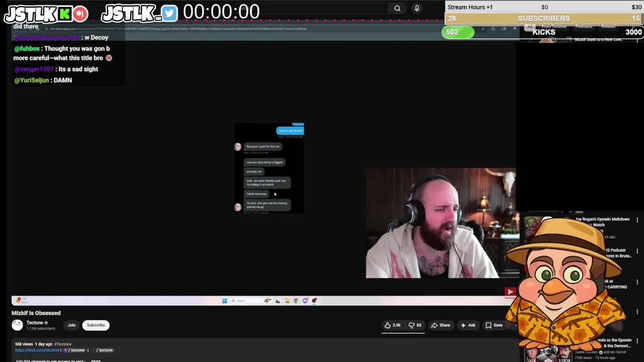Open the Tucker Carlson video thumbnail showing 1:13:18
Image resolution: width=644 pixels, height=362 pixels.
pos(548,353)
